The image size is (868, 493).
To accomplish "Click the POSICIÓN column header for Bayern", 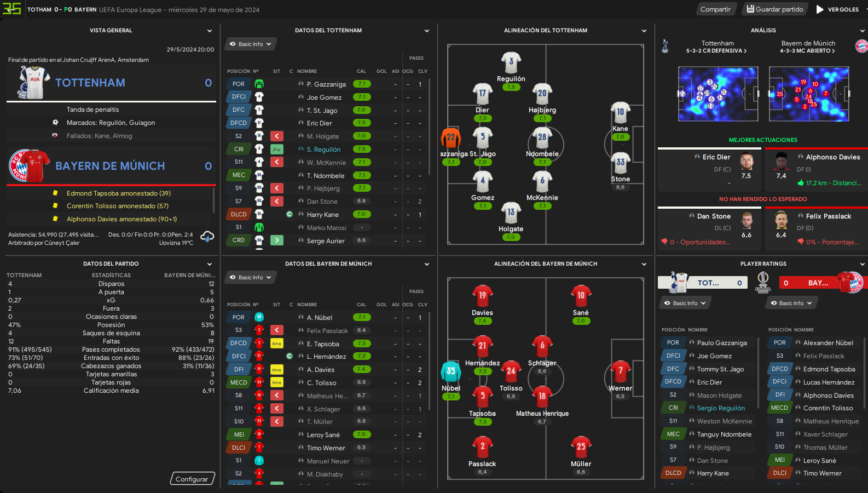I will (x=239, y=305).
